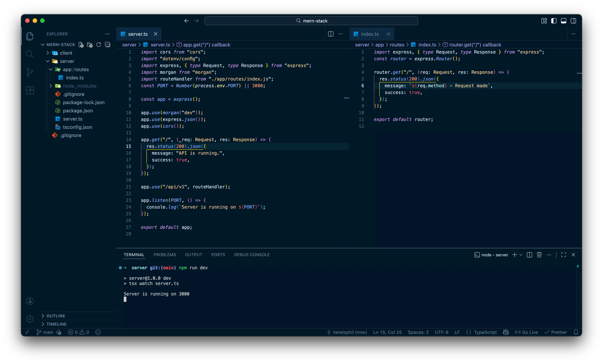603x364 pixels.
Task: Open Explorer views and more actions menu
Action: point(107,34)
